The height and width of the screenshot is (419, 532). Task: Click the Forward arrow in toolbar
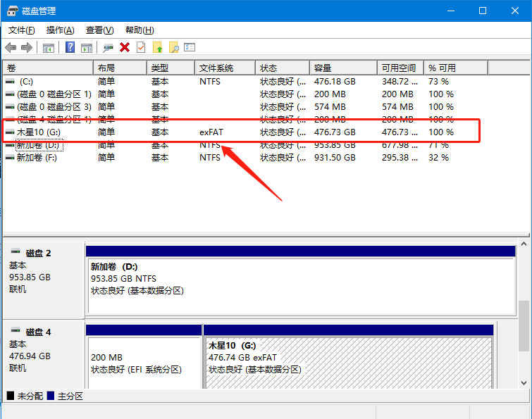coord(27,47)
